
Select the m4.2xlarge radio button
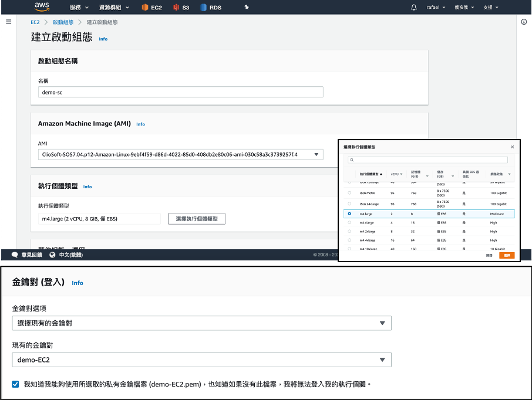(349, 232)
